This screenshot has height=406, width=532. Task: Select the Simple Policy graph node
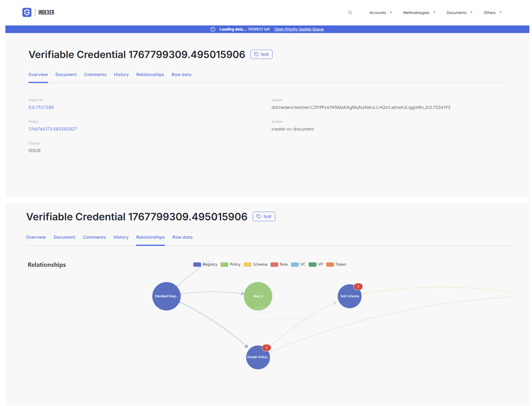(x=257, y=358)
